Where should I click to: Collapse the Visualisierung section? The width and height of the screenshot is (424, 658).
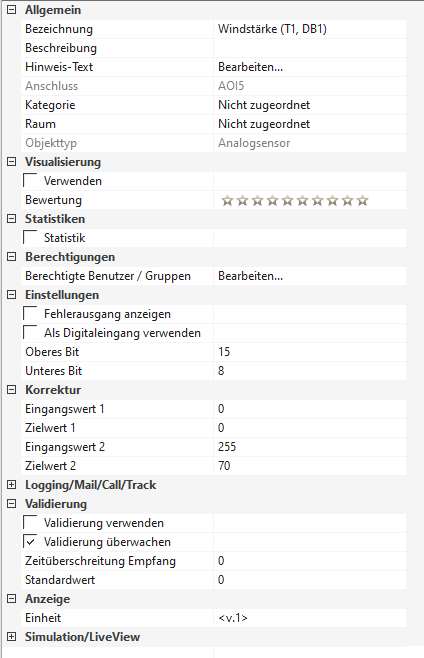coord(12,162)
